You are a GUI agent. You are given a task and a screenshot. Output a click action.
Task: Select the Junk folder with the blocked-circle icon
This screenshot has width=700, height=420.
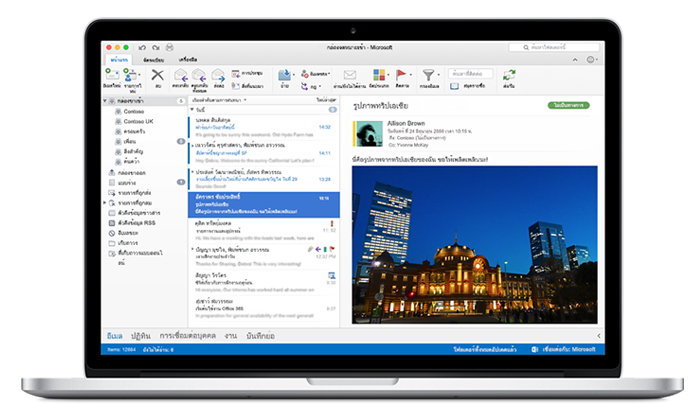coord(127,233)
